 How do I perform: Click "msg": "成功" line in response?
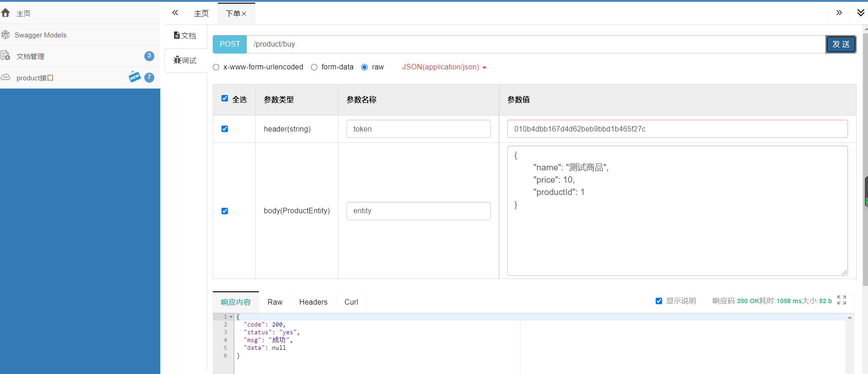pos(268,340)
